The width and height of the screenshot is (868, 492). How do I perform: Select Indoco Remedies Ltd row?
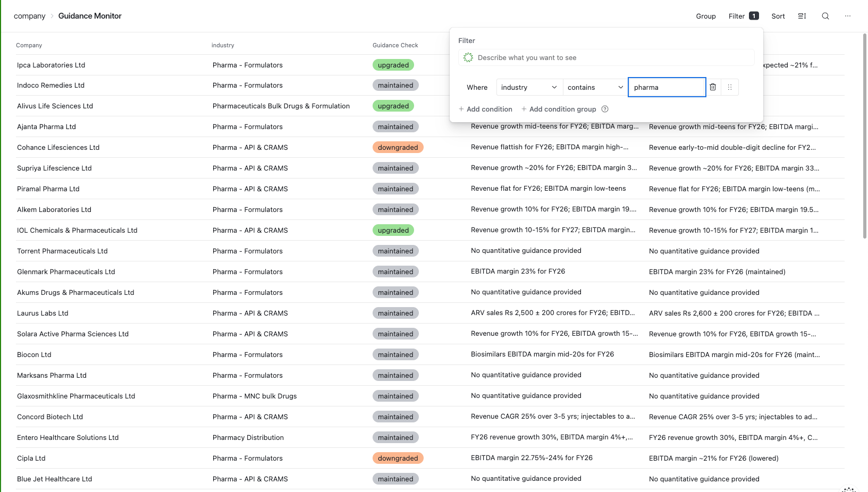click(x=50, y=85)
